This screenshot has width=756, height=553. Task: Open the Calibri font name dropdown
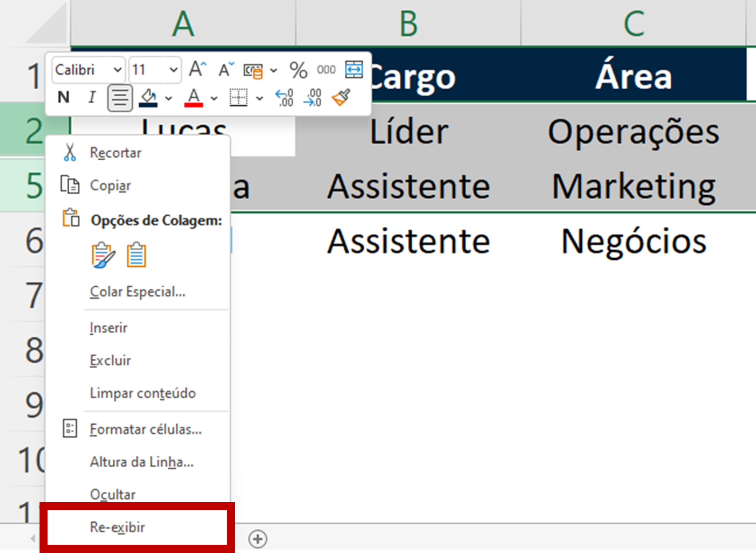pos(117,70)
